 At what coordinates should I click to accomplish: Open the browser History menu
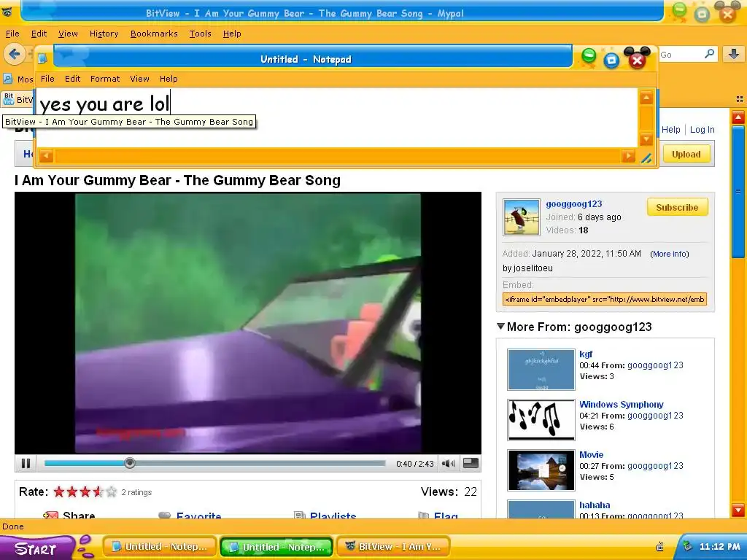click(x=104, y=34)
